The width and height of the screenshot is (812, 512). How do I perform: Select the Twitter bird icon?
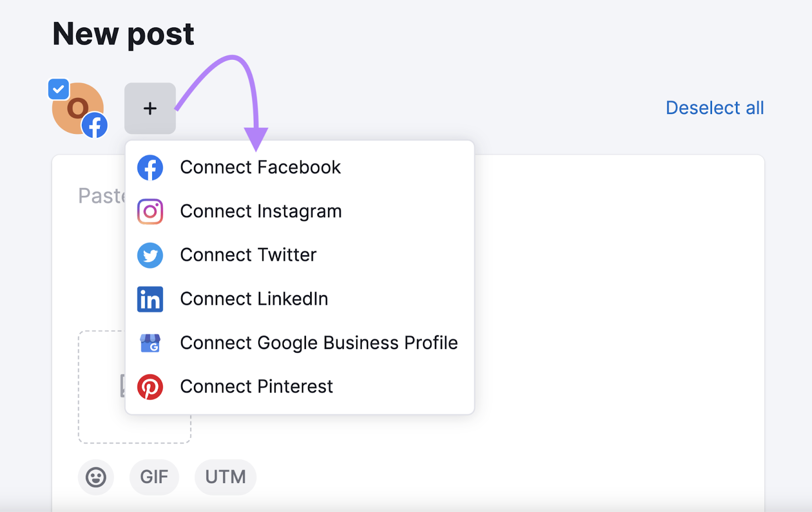coord(150,255)
